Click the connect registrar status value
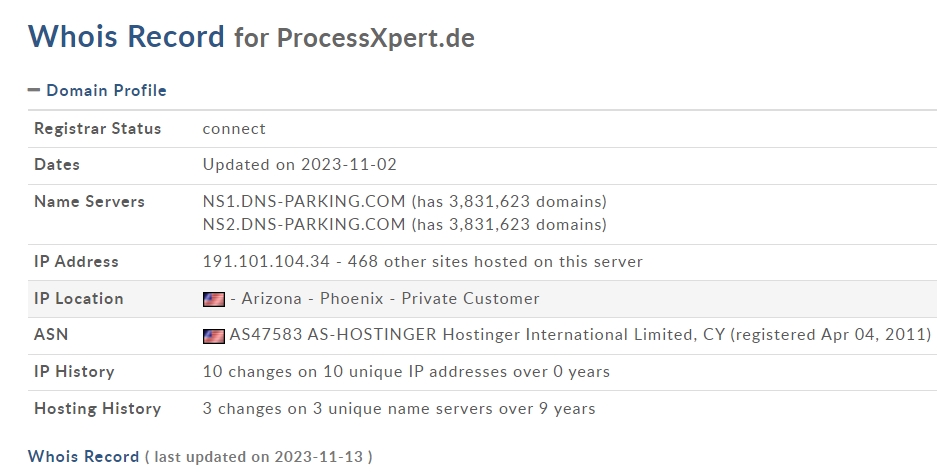 pyautogui.click(x=234, y=129)
